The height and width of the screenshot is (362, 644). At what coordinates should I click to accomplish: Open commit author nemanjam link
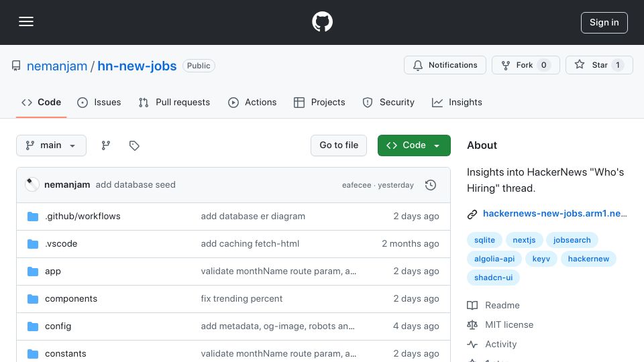point(67,185)
